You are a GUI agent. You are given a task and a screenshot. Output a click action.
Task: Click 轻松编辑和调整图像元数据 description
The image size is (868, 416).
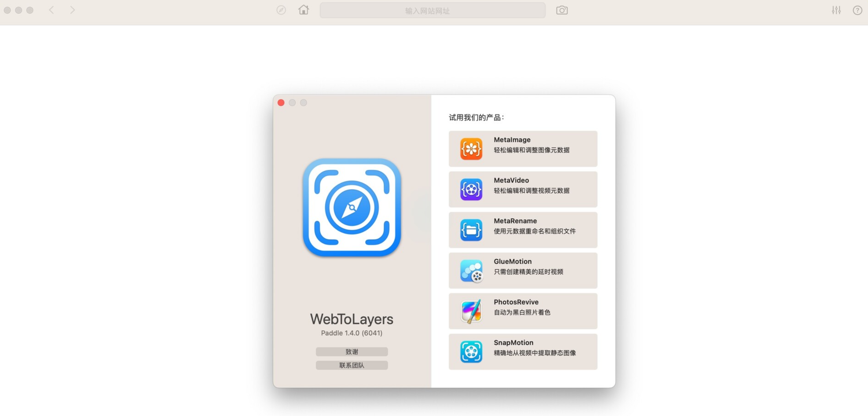pyautogui.click(x=531, y=150)
